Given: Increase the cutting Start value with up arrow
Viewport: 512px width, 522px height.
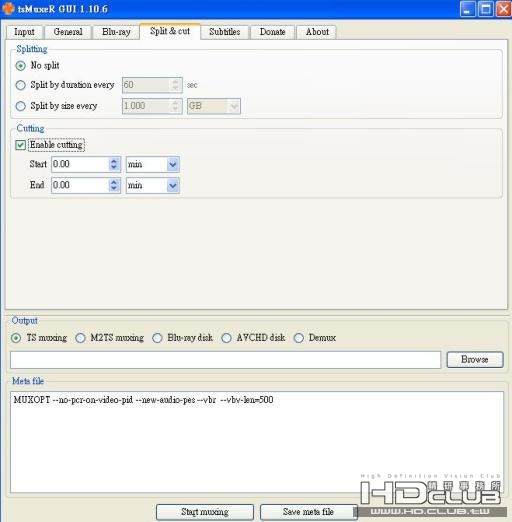Looking at the screenshot, I should click(x=114, y=161).
